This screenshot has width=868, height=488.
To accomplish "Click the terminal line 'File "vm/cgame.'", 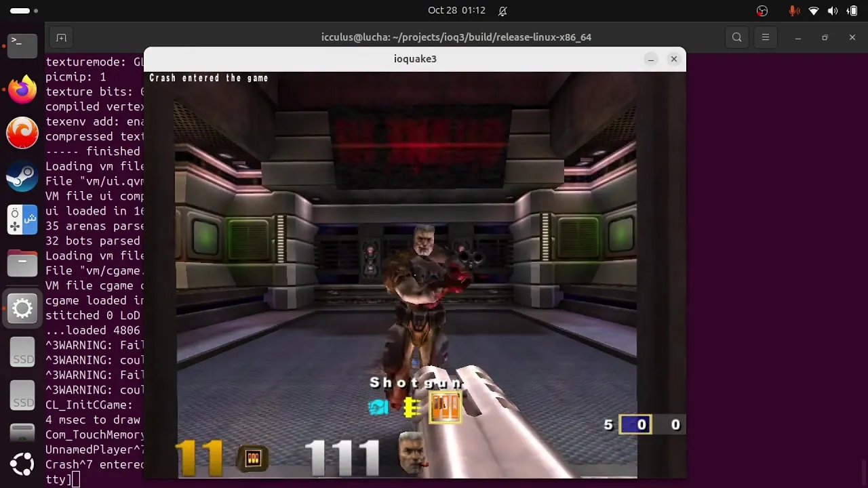I will click(95, 270).
